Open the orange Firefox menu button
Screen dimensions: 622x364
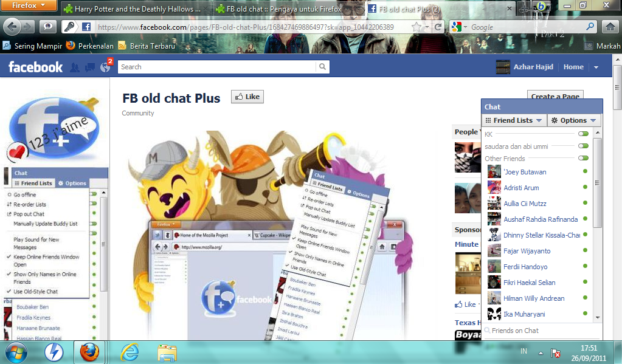pyautogui.click(x=29, y=5)
